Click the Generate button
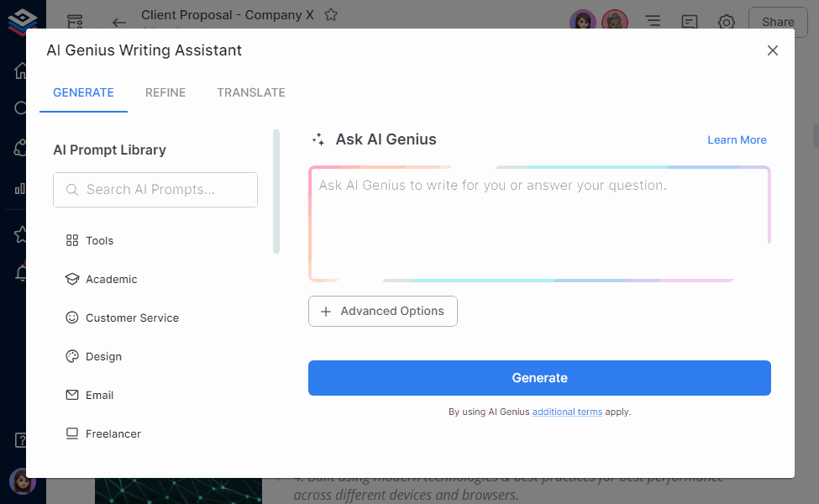Image resolution: width=819 pixels, height=504 pixels. tap(539, 378)
